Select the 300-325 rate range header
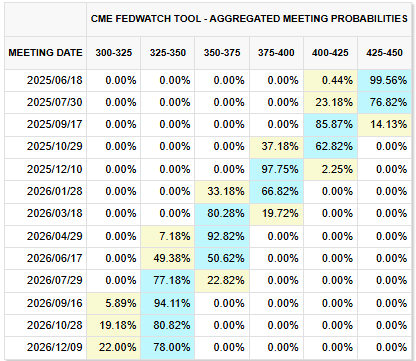 point(114,53)
